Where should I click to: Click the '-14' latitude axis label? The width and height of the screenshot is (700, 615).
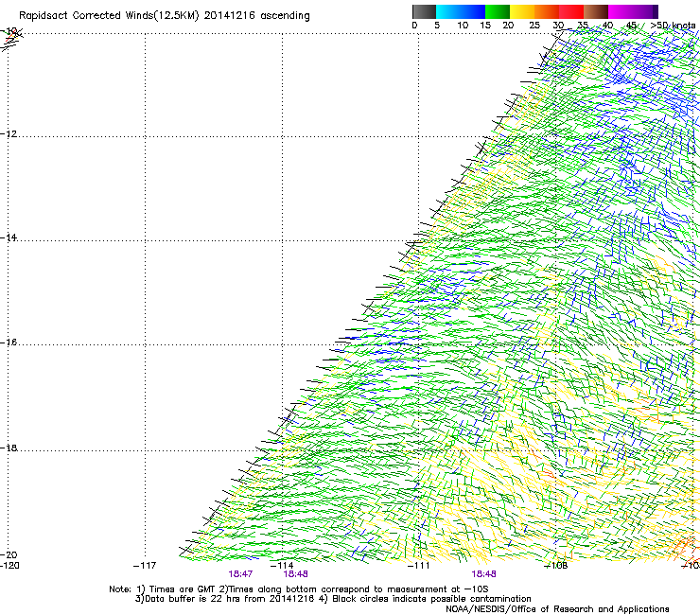coord(9,237)
